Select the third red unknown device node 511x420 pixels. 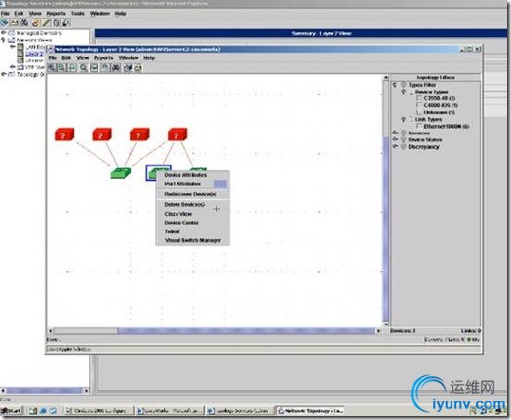coord(139,134)
